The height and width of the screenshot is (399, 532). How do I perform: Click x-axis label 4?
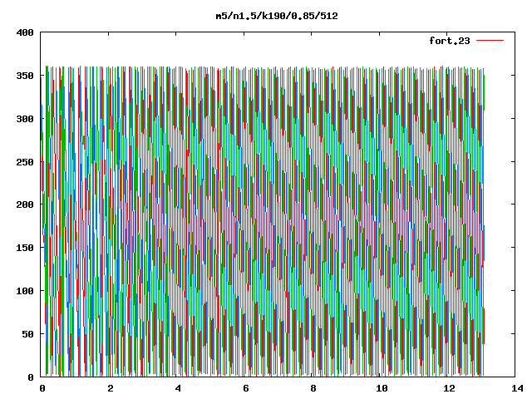tap(178, 388)
